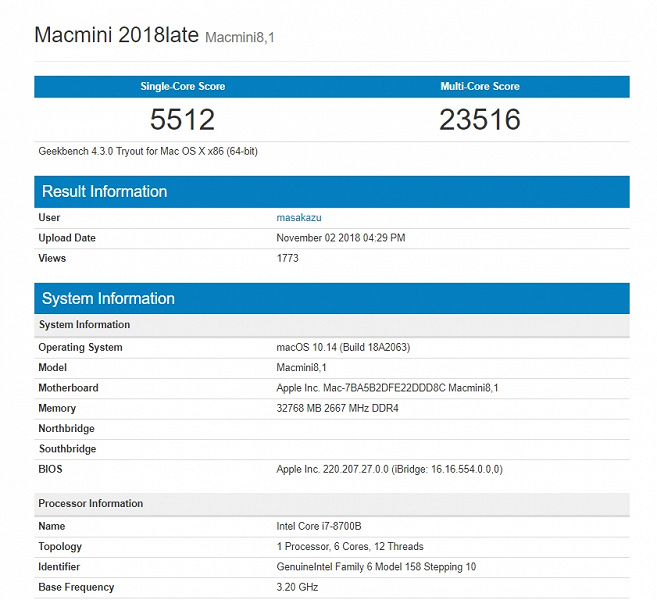Click the Base Frequency label
The image size is (657, 600).
[76, 587]
